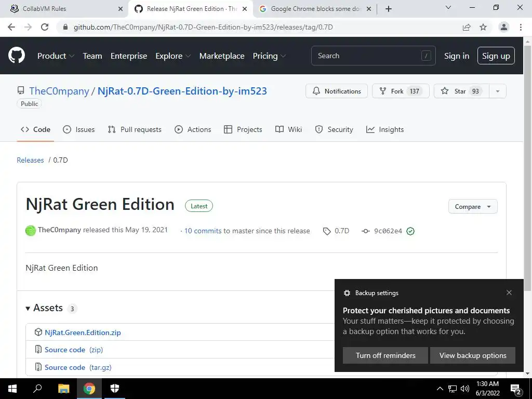Reload the page with the refresh icon
Viewport: 532px width, 399px height.
[x=45, y=27]
